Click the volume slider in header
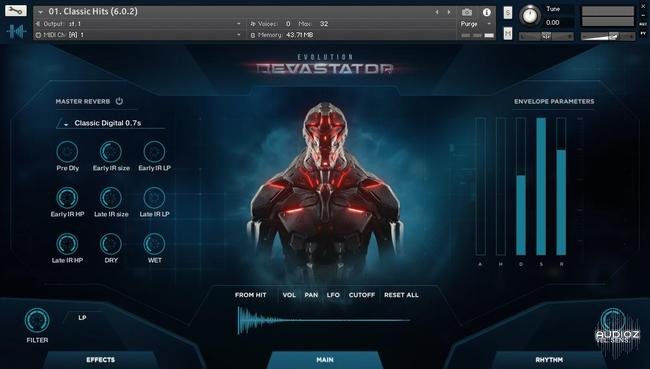Viewport: 650px width, 369px height. click(607, 36)
